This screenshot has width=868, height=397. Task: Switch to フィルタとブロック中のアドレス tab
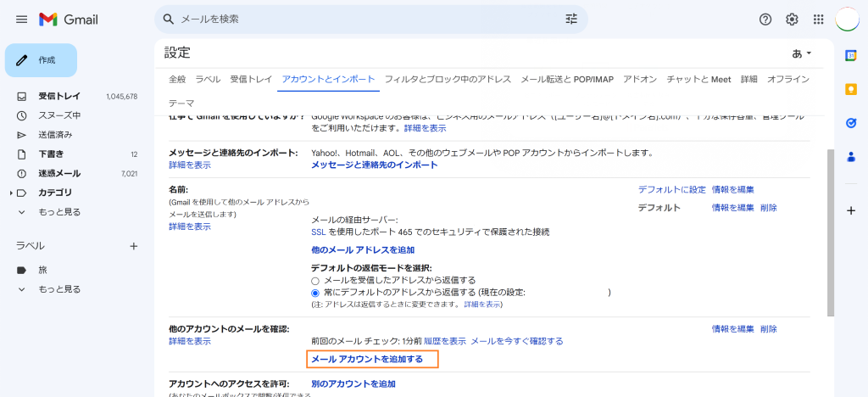pyautogui.click(x=448, y=79)
